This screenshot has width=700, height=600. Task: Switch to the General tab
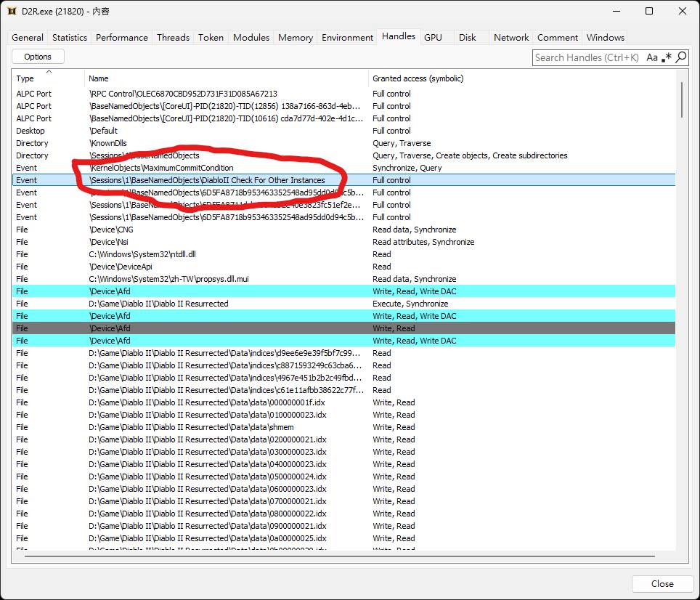(x=28, y=38)
